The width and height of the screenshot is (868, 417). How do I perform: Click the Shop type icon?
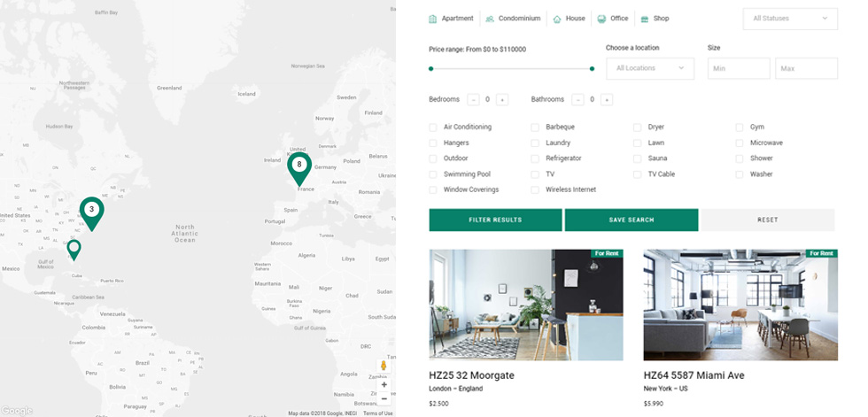(x=645, y=19)
